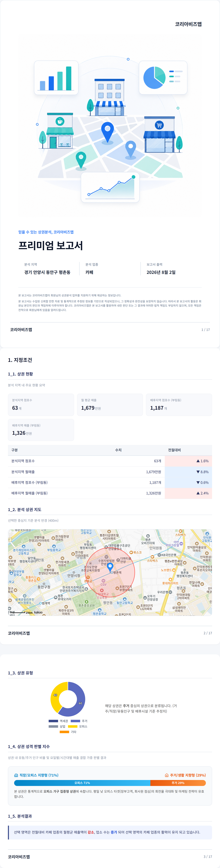
Task: Click the 코리아비즈맵 footer logo beside 3 / 17
Action: coord(19,857)
